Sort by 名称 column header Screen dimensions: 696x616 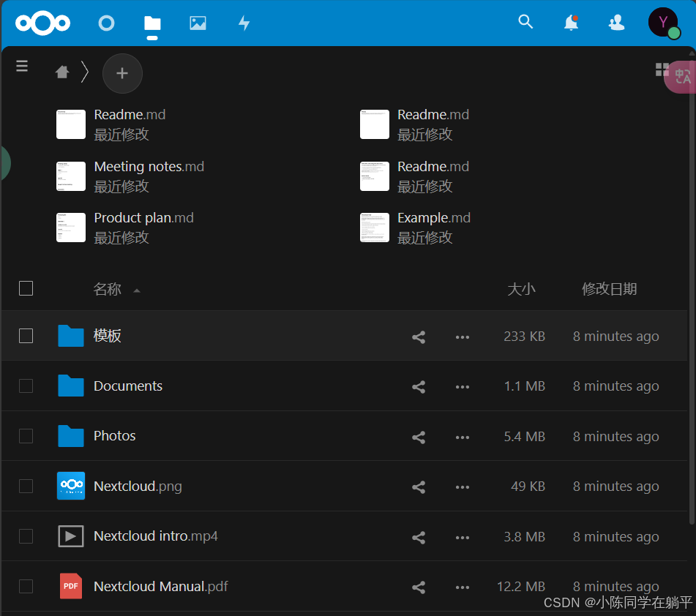coord(107,289)
